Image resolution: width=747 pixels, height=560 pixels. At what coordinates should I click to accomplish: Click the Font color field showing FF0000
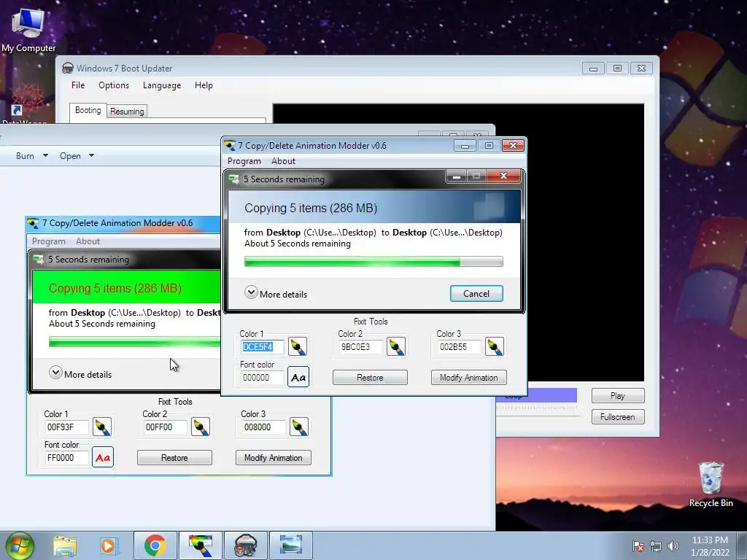click(x=66, y=457)
